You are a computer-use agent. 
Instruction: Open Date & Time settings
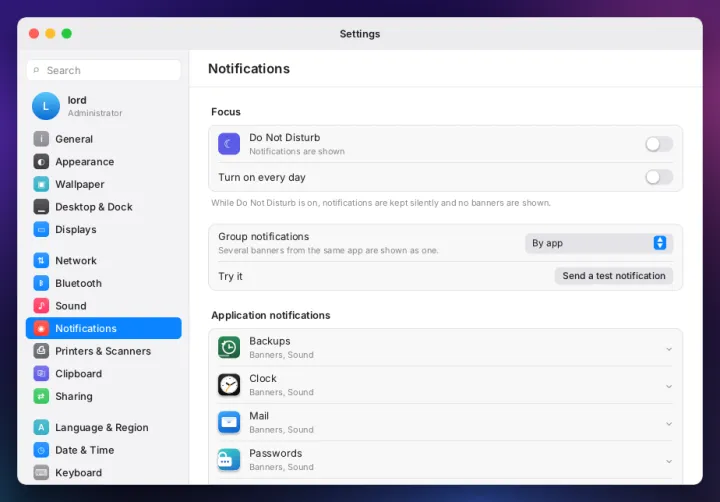(x=104, y=450)
